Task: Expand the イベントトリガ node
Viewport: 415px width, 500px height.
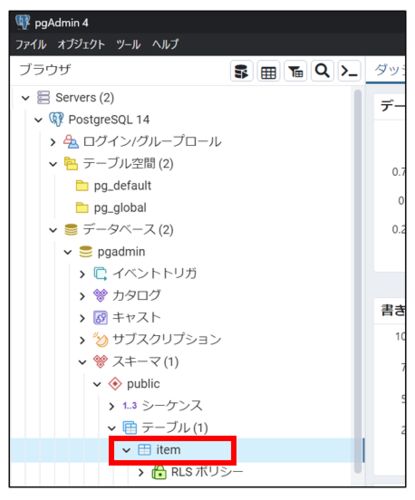Action: tap(82, 274)
